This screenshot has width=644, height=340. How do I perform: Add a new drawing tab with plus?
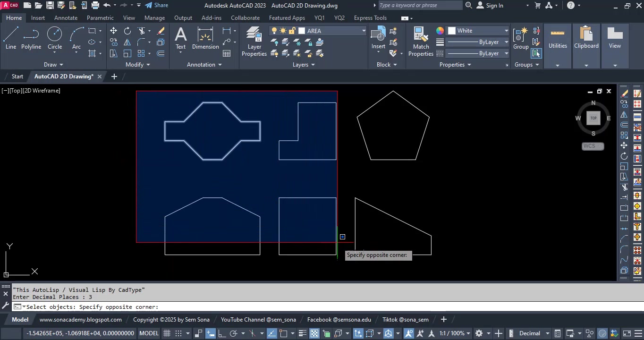[114, 76]
